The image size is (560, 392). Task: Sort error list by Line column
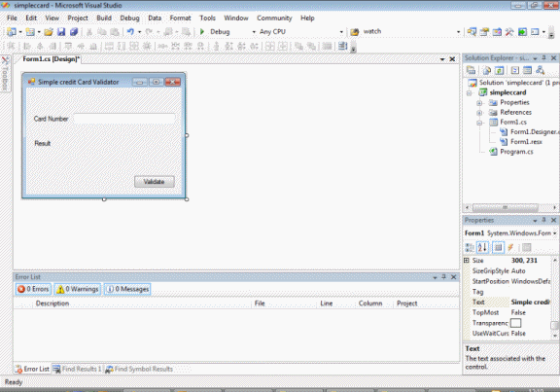coord(336,303)
